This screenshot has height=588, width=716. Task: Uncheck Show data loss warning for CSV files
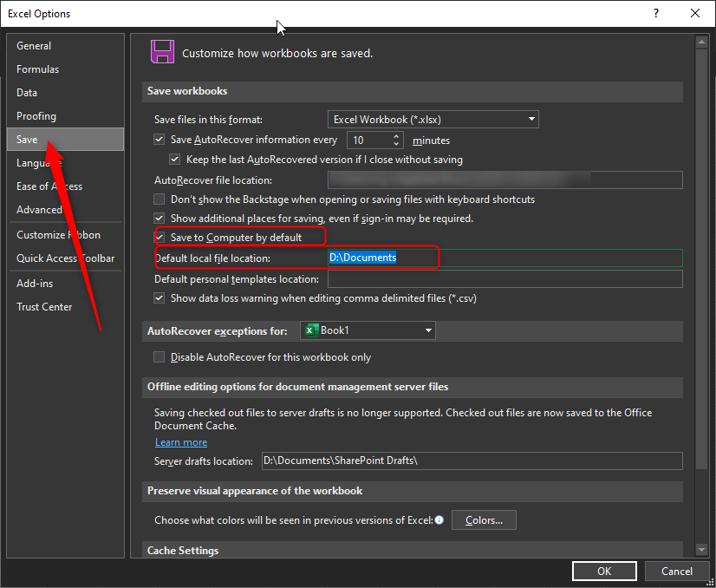(159, 297)
